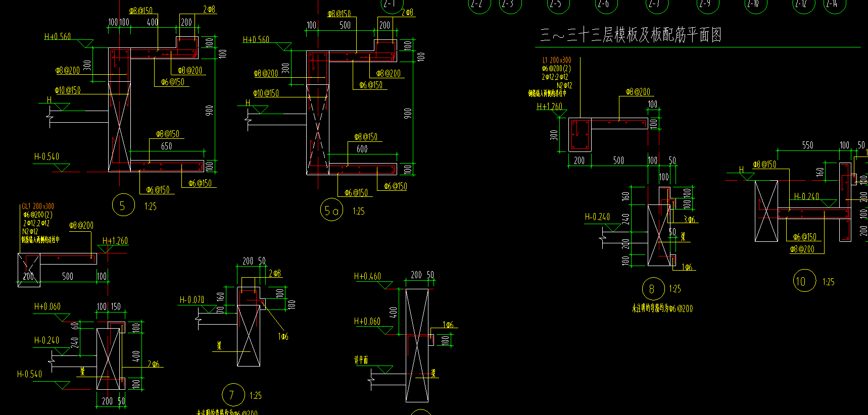Select the N2Φ12 line under GL1 label

point(30,232)
